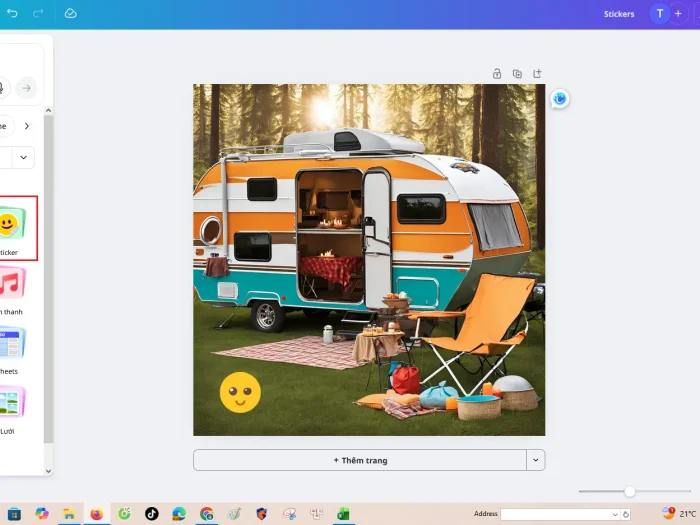
Task: Open Microsoft Edge from the taskbar
Action: tap(179, 514)
